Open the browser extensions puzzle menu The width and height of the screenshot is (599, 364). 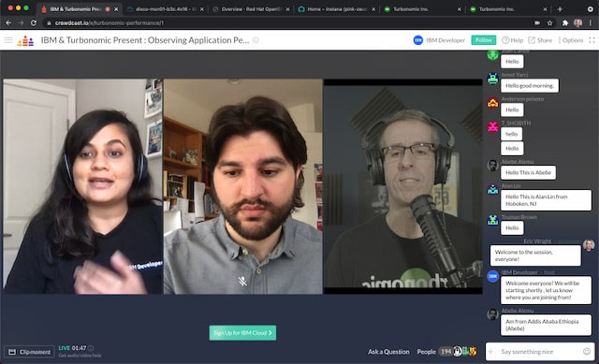point(564,22)
